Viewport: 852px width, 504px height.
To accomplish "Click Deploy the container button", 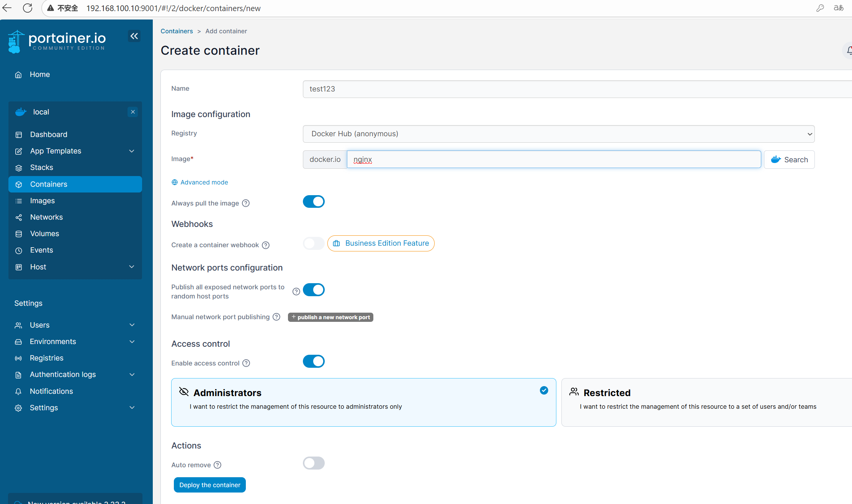I will point(209,485).
